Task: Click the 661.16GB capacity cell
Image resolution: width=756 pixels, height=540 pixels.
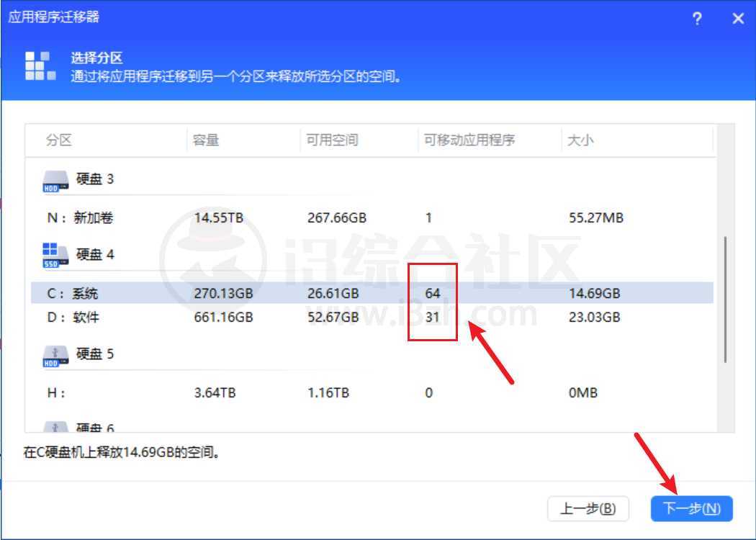Action: 223,318
